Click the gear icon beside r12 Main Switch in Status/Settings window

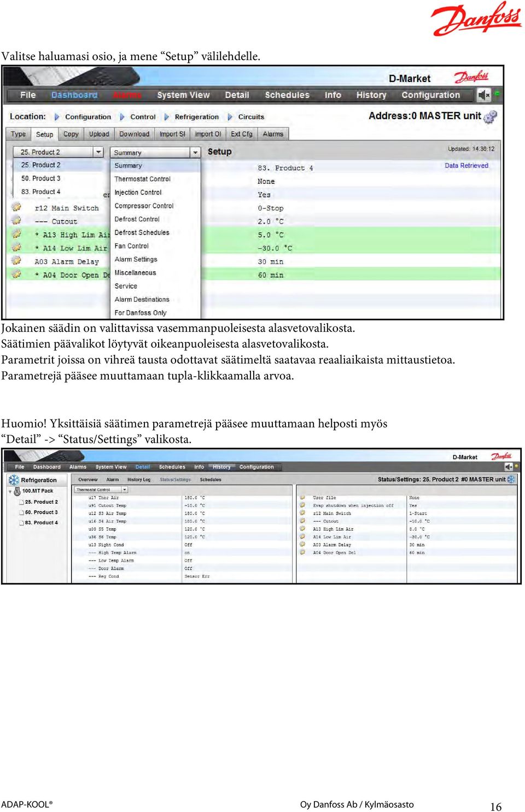[302, 513]
